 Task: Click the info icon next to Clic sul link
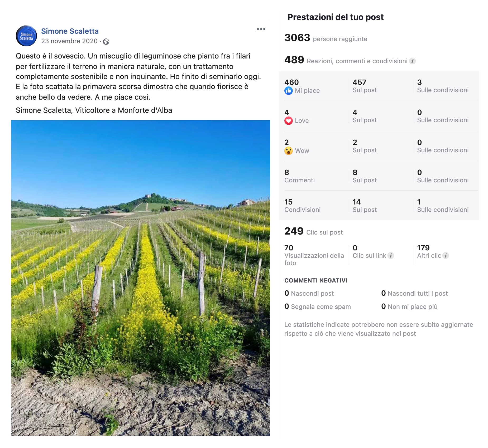391,256
